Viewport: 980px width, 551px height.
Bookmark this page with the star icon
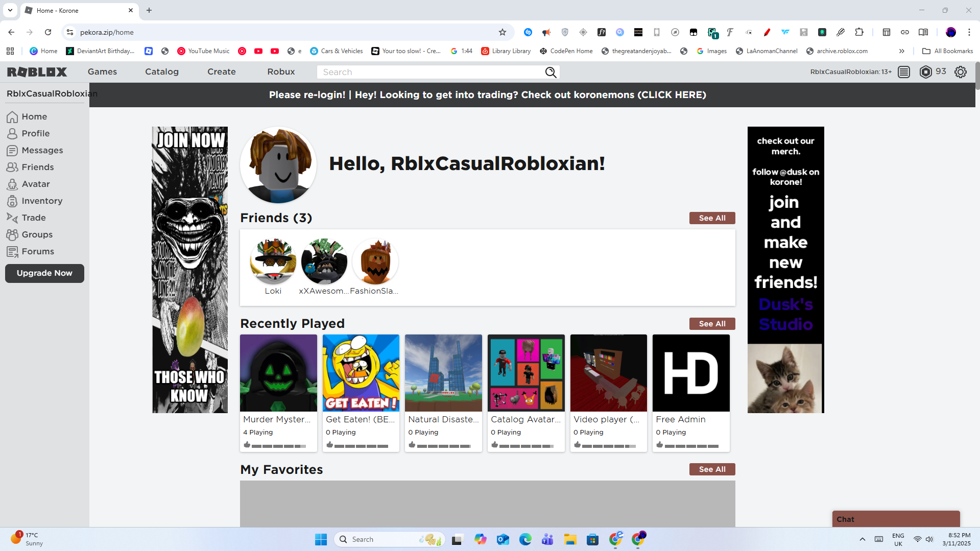point(503,32)
